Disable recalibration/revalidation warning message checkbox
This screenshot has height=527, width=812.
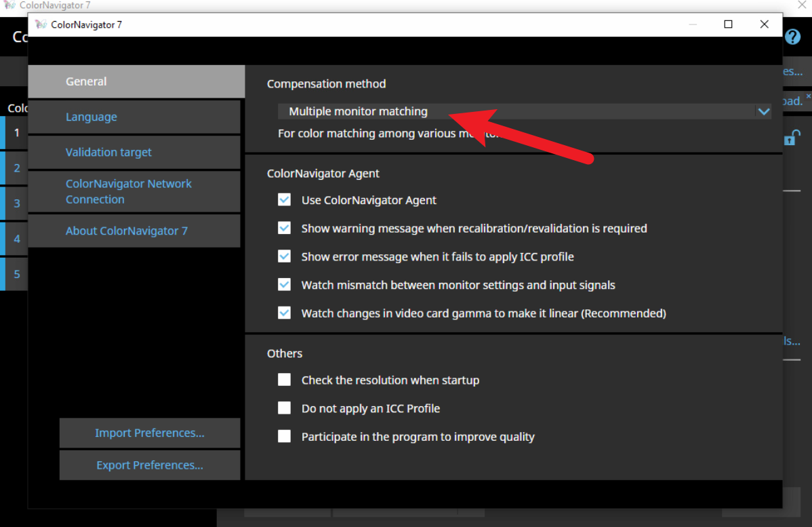click(285, 229)
